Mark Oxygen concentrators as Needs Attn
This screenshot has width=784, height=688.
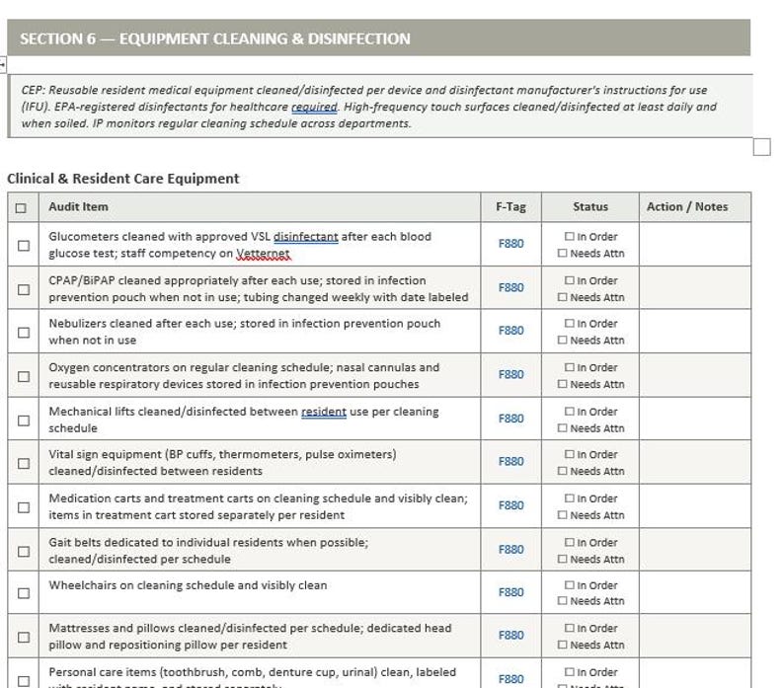point(562,384)
